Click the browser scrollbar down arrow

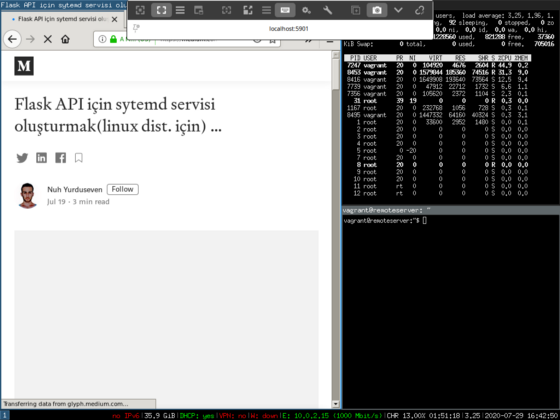tap(335, 405)
